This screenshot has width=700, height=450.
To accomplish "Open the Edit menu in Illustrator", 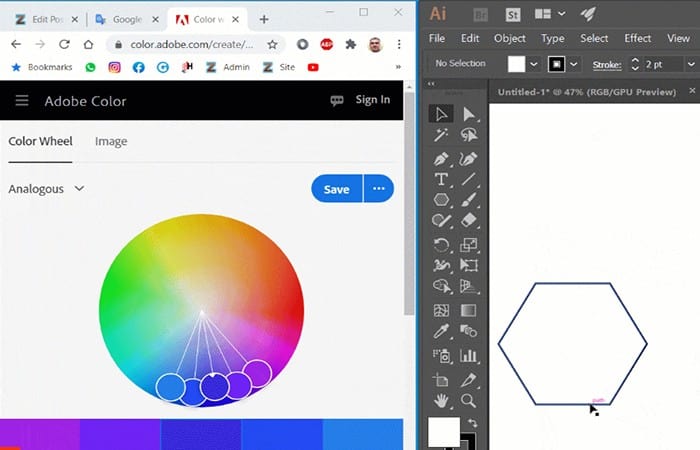I will [470, 38].
